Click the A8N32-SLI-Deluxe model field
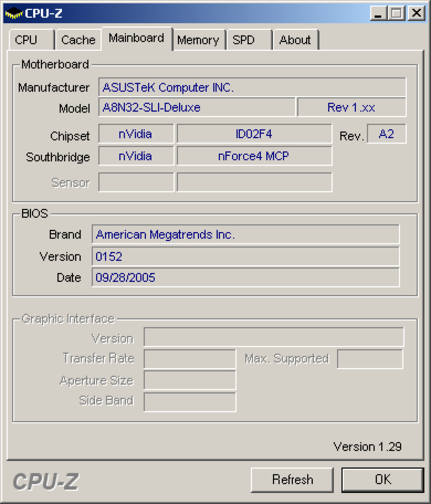This screenshot has height=504, width=431. pos(197,107)
